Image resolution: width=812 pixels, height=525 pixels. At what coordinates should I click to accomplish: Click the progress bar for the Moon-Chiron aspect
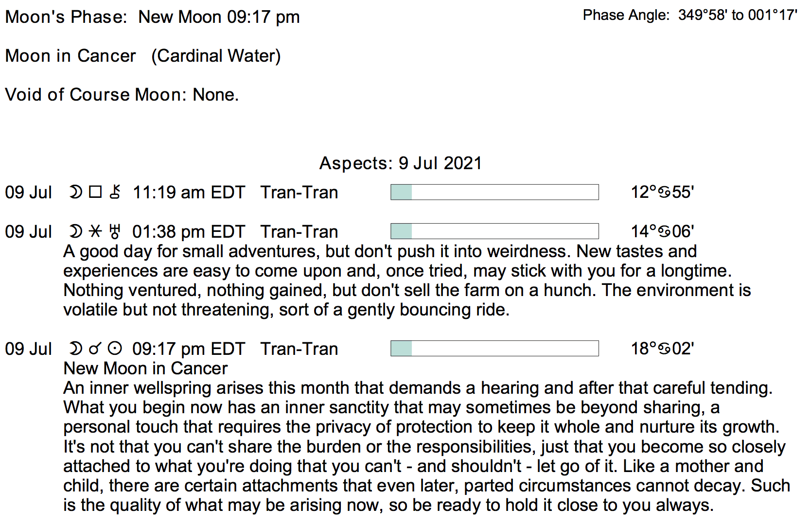[x=494, y=192]
